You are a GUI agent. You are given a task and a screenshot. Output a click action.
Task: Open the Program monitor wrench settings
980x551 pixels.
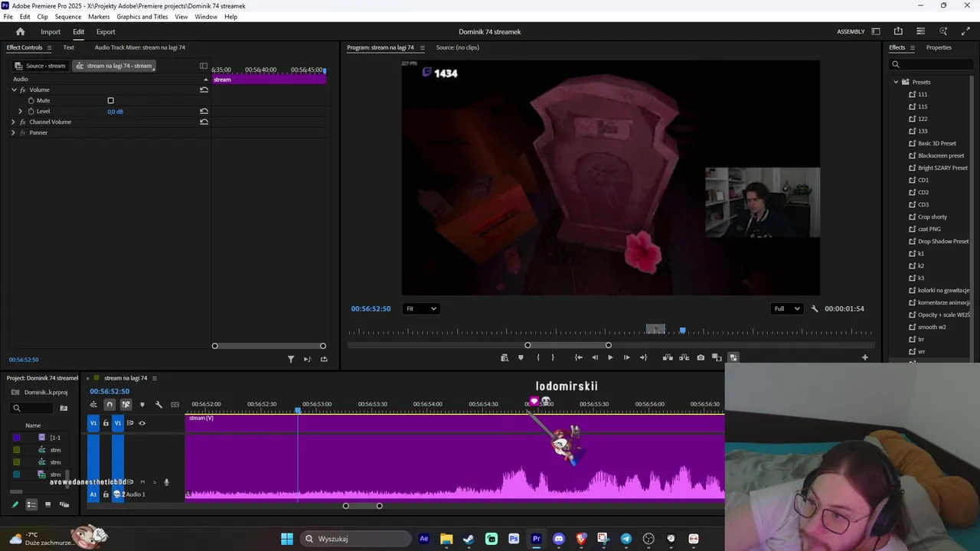[x=815, y=308]
